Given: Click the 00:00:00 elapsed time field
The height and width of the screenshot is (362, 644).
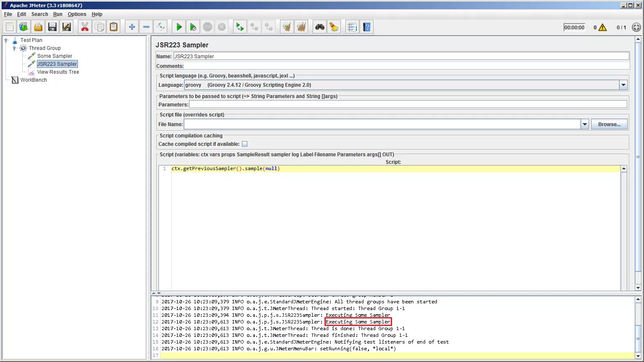Looking at the screenshot, I should point(574,27).
